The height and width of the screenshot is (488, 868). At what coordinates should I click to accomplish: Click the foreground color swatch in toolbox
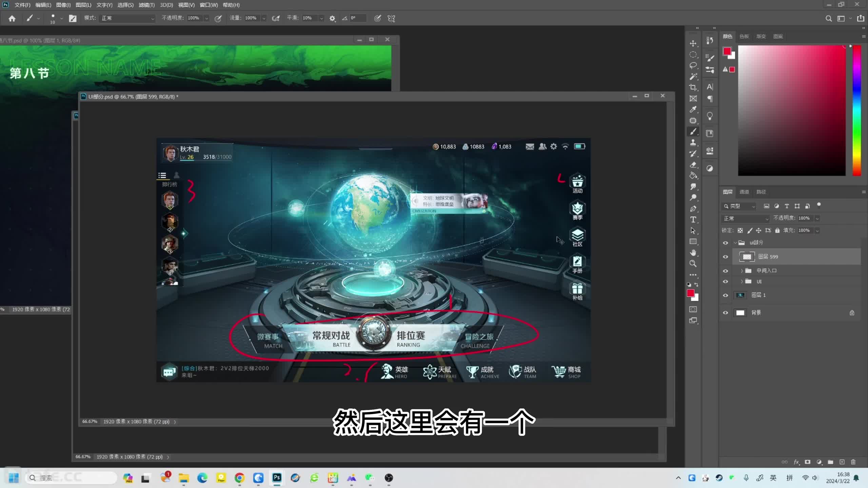point(691,293)
